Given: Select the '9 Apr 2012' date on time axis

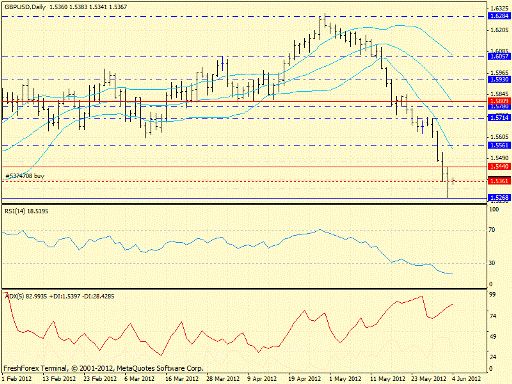Looking at the screenshot, I should [262, 379].
